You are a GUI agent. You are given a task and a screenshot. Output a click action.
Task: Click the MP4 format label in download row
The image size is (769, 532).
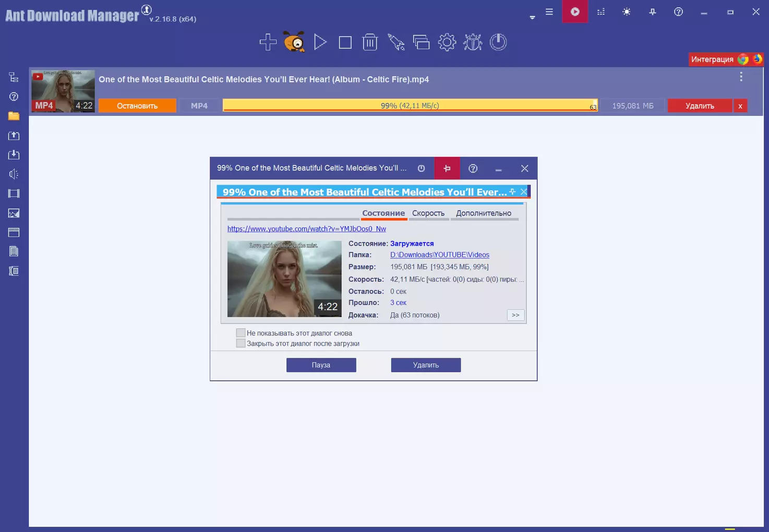pyautogui.click(x=199, y=106)
